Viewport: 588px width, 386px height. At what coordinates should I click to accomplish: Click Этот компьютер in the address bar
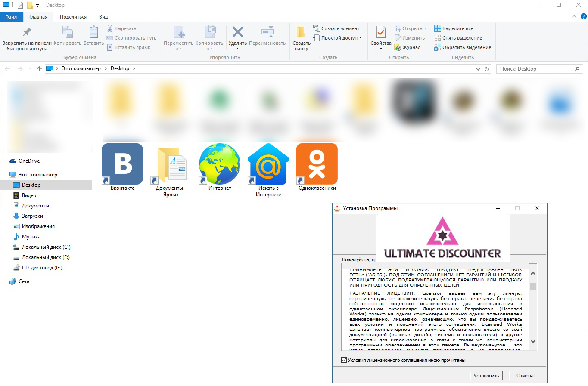point(81,68)
